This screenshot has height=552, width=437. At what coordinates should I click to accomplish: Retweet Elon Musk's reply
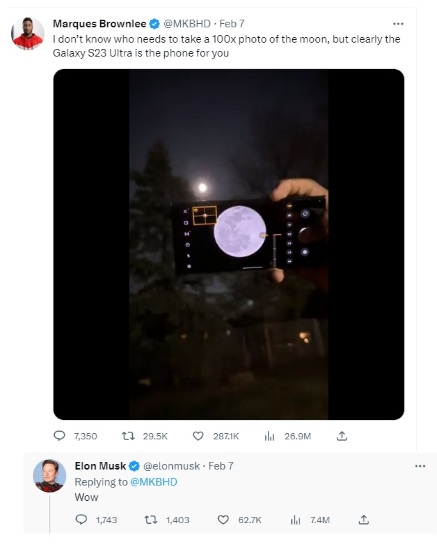click(151, 520)
